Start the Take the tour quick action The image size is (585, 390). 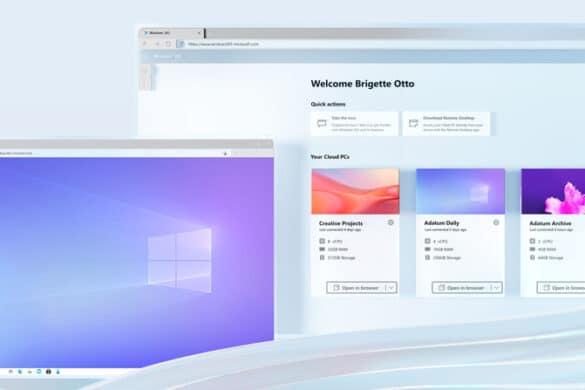[x=354, y=124]
